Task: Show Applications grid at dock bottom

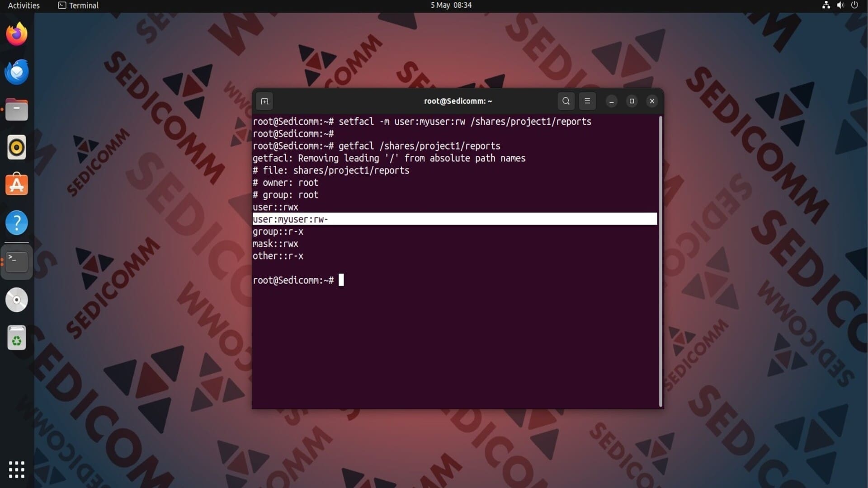Action: (17, 469)
